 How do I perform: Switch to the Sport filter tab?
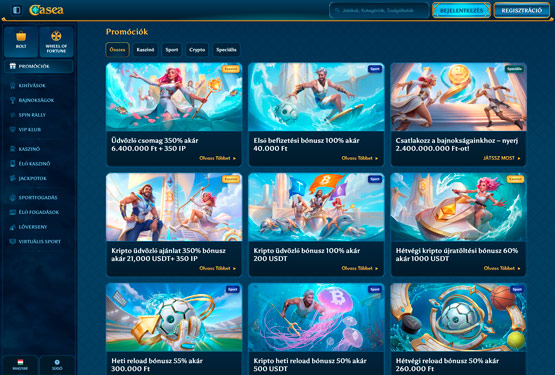(x=172, y=50)
